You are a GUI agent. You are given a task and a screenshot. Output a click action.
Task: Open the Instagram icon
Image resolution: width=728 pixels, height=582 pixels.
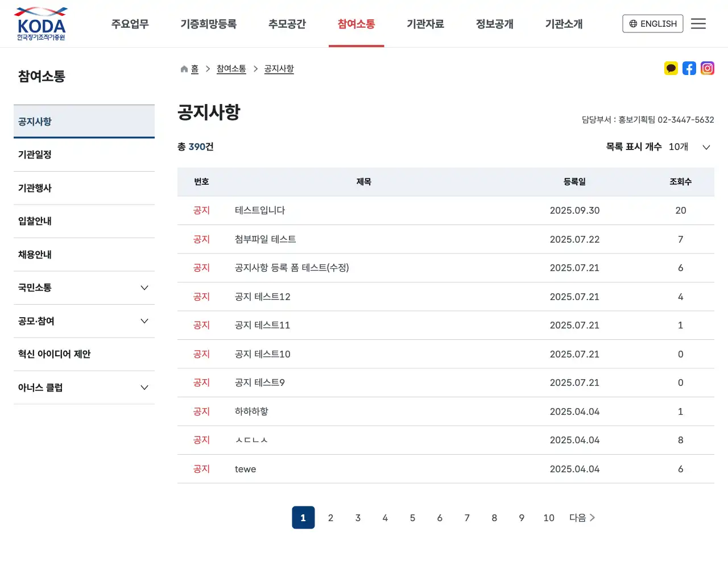tap(708, 68)
